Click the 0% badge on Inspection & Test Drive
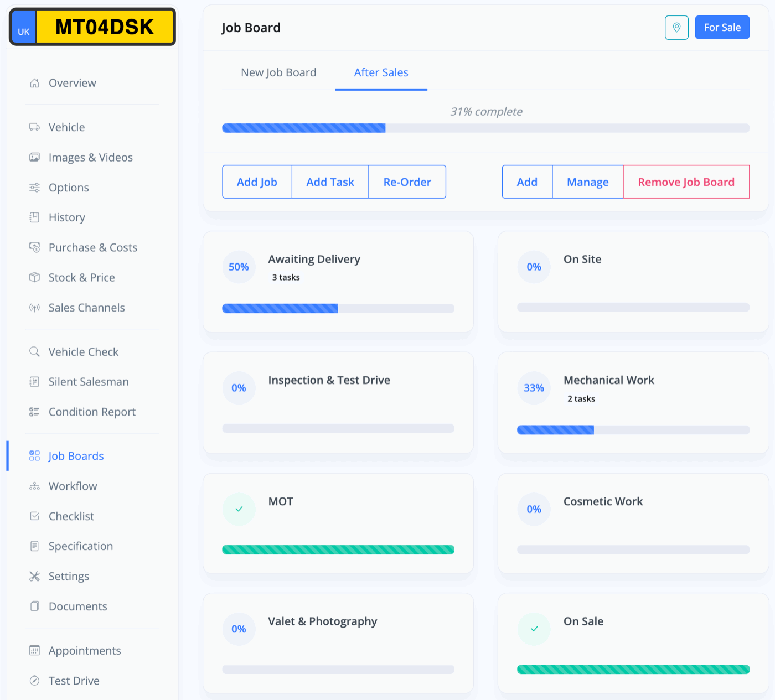This screenshot has height=700, width=775. [x=239, y=388]
